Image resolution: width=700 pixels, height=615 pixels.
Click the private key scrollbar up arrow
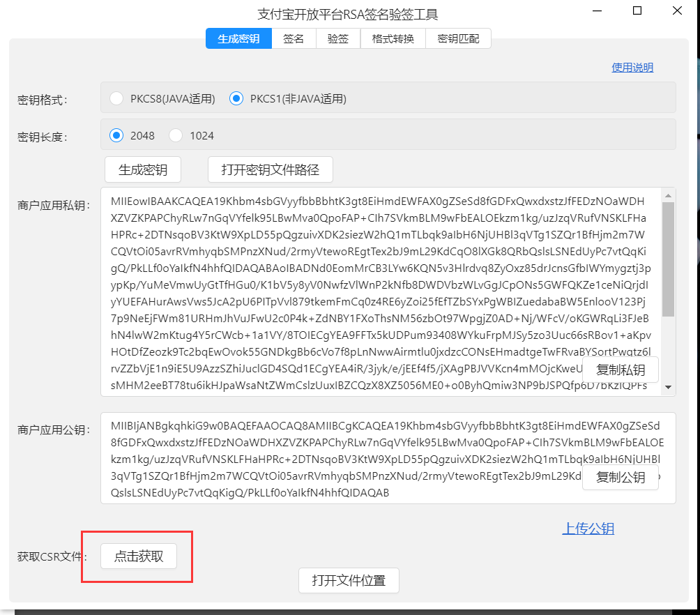point(668,196)
